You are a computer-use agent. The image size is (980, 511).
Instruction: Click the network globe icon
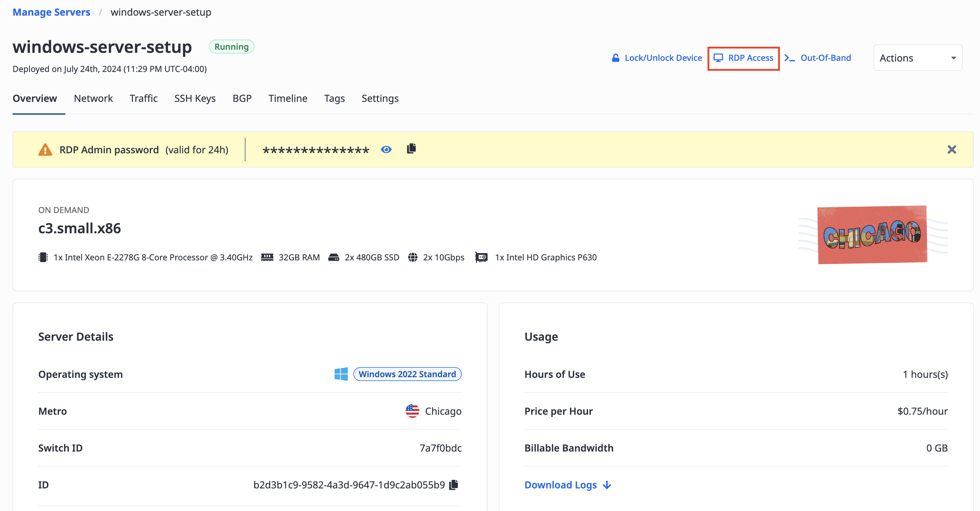point(412,257)
